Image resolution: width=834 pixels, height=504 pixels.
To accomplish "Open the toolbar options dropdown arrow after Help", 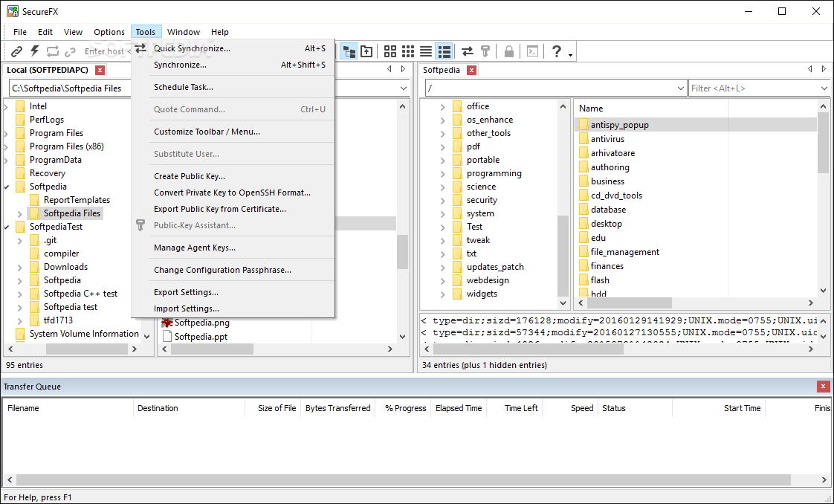I will [570, 55].
